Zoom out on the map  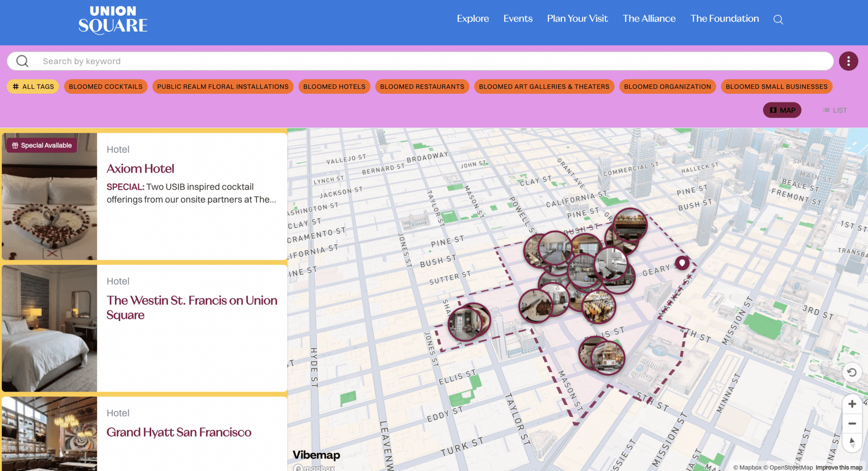[x=852, y=423]
